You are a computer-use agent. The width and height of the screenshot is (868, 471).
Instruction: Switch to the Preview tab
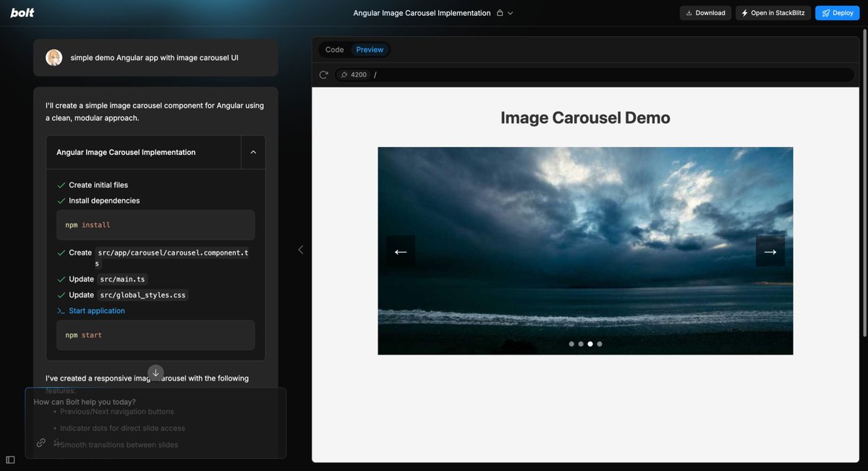pos(370,50)
